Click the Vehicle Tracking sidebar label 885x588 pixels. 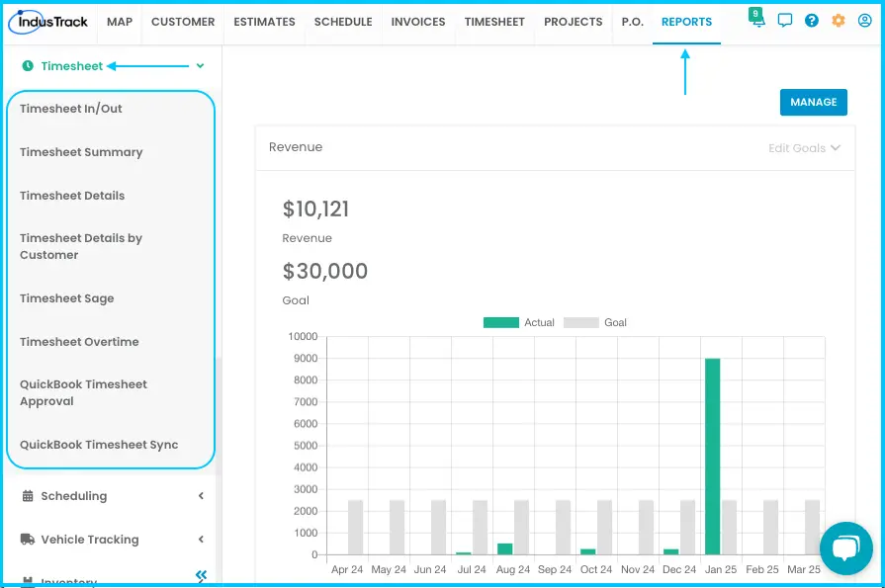coord(90,540)
